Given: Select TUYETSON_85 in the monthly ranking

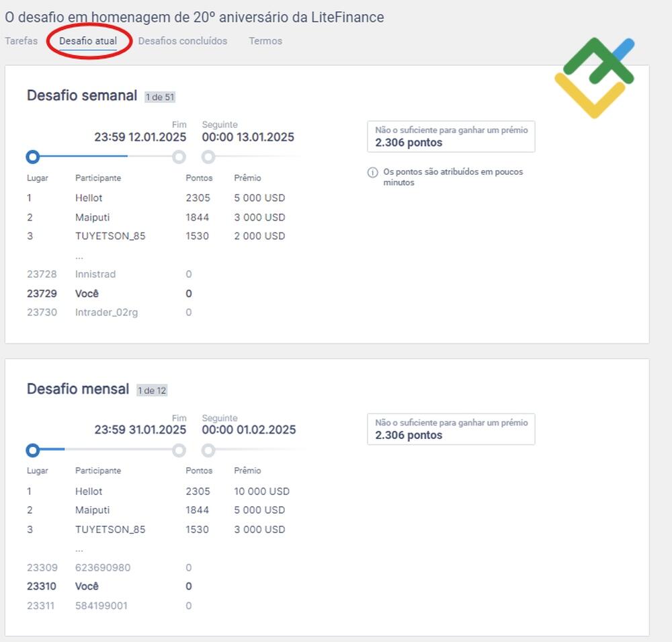Looking at the screenshot, I should coord(110,529).
